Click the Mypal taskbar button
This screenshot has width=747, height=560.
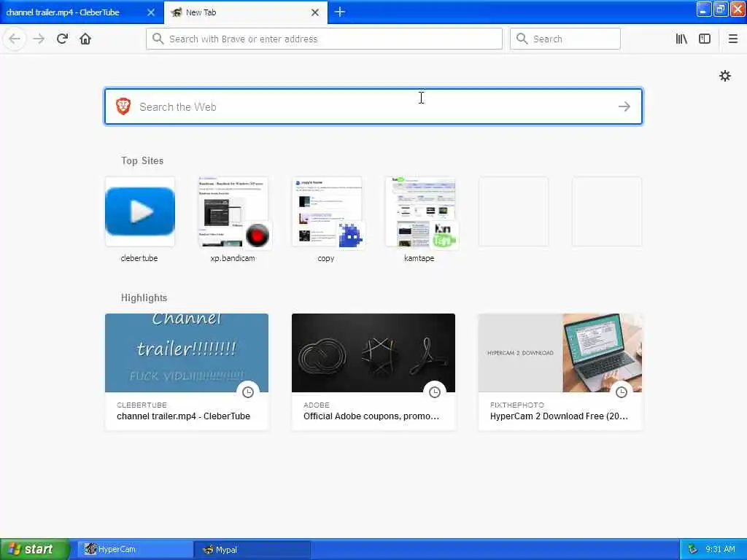pyautogui.click(x=252, y=550)
